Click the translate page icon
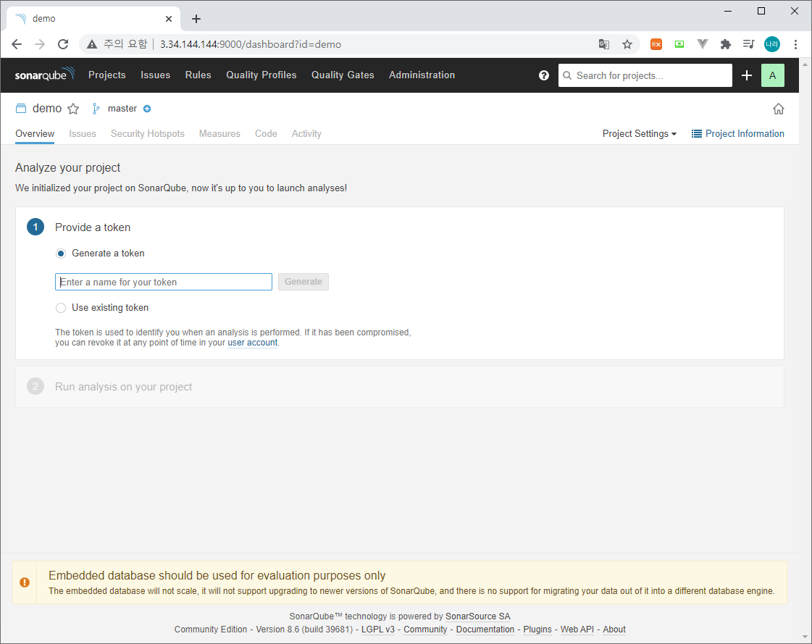The height and width of the screenshot is (644, 812). pos(604,44)
